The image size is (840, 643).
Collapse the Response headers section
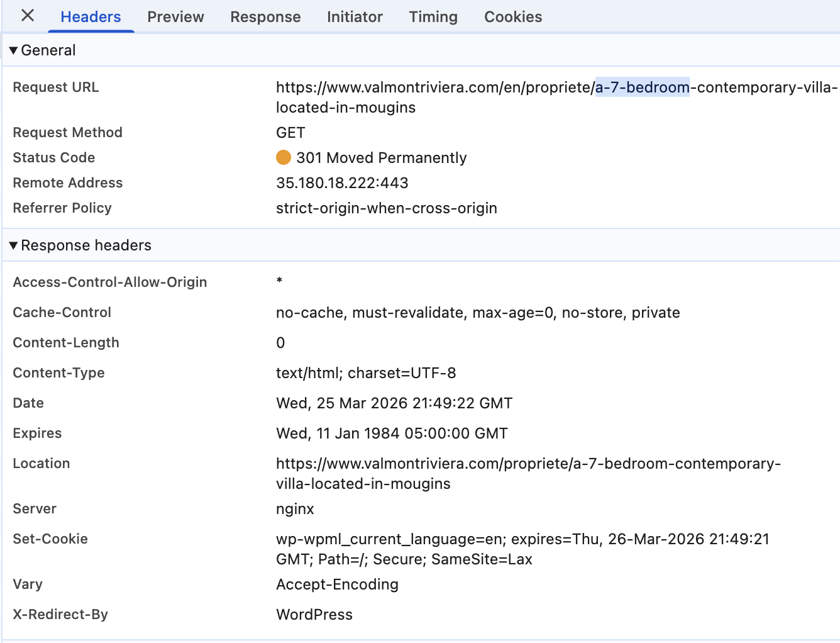coord(14,245)
